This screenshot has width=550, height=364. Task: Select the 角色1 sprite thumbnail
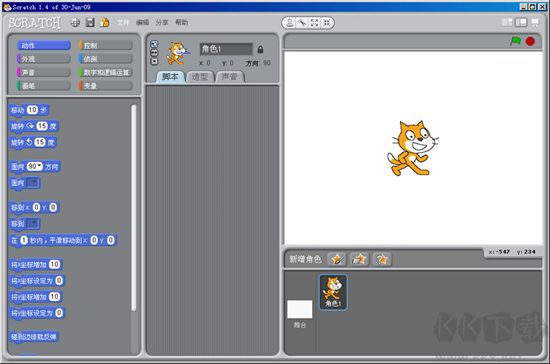point(333,292)
